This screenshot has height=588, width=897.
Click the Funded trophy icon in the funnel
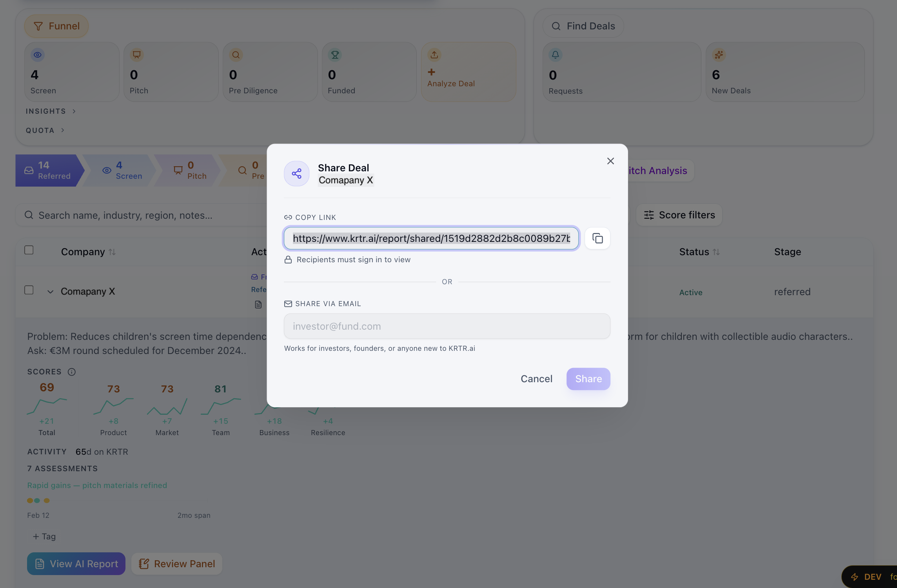(334, 55)
